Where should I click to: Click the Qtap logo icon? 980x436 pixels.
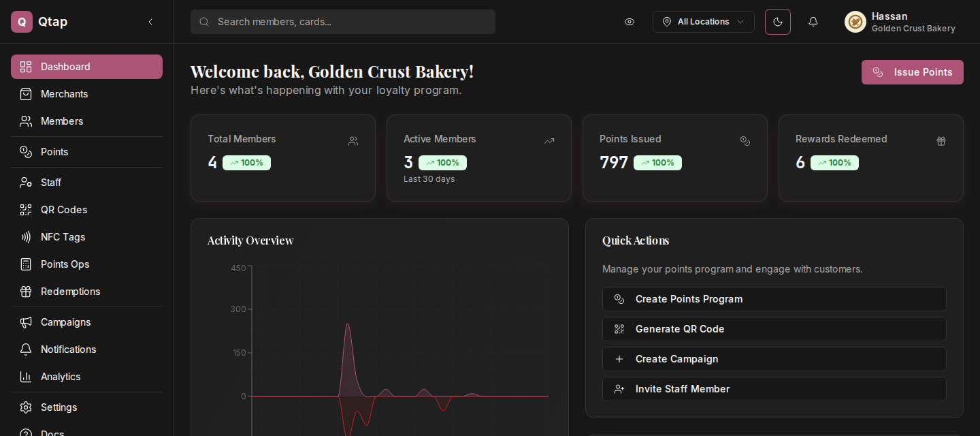22,22
